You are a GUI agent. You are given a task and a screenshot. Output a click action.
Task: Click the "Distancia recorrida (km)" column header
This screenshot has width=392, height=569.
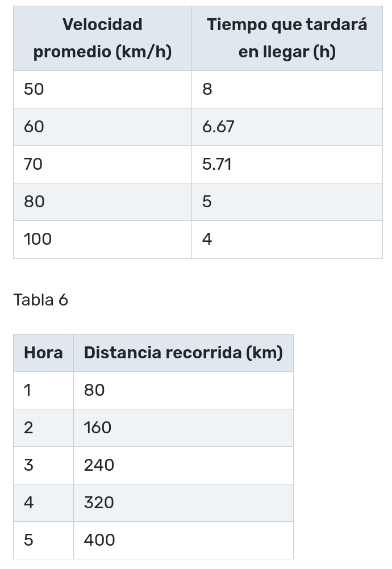pos(183,353)
